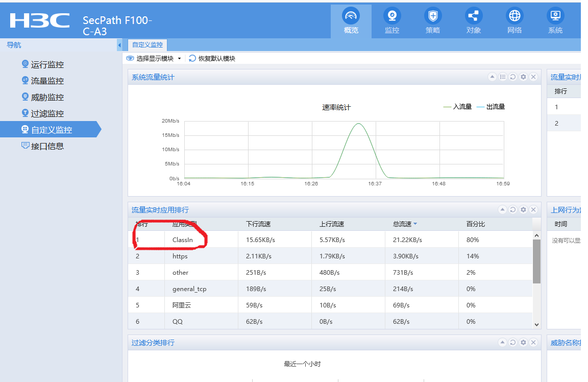Image resolution: width=588 pixels, height=382 pixels.
Task: Open 接口信息 in the sidebar
Action: tap(47, 147)
